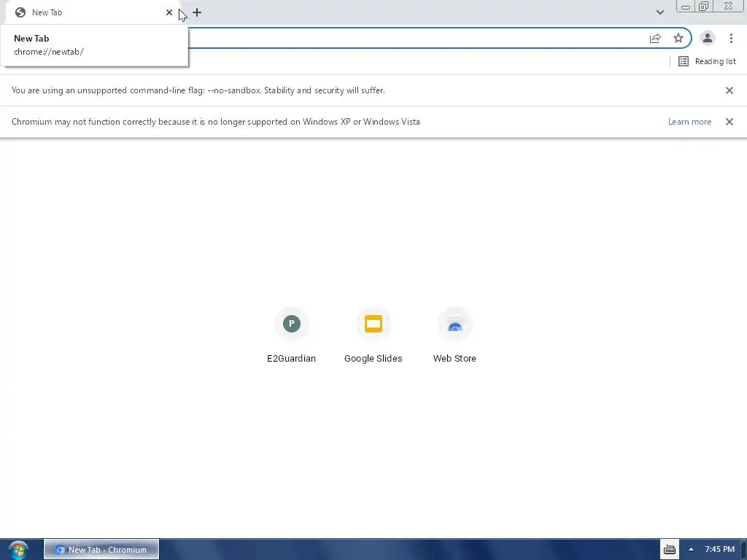Minimize the Chromium window
This screenshot has height=560, width=747.
(x=686, y=7)
